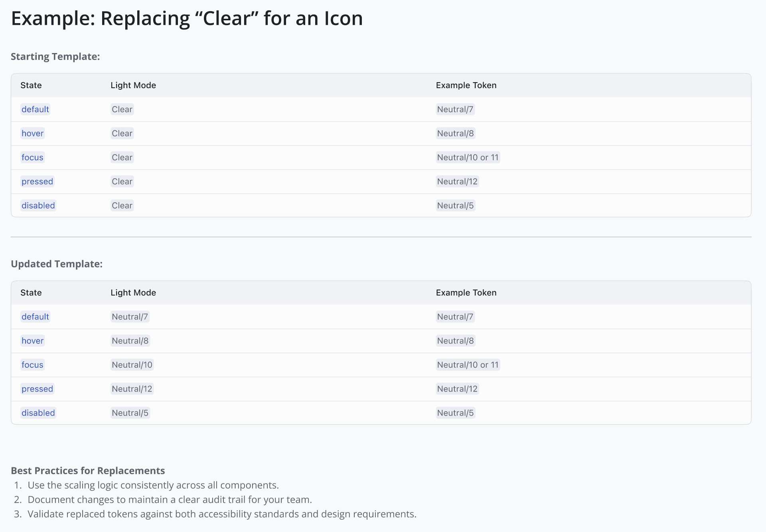Select the 'focus' state link in Starting Template
Image resolution: width=766 pixels, height=532 pixels.
[x=32, y=158]
